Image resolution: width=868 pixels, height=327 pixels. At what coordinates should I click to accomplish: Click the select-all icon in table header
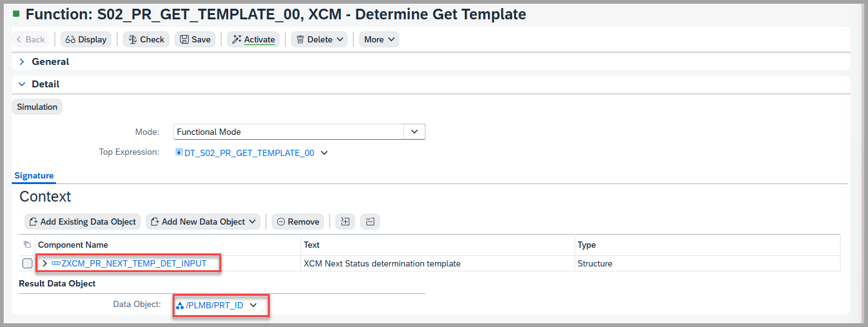tap(27, 245)
